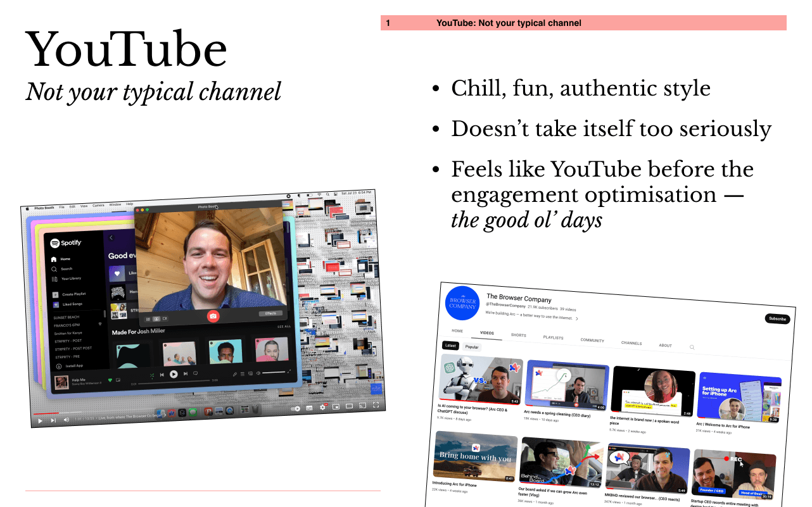Go back with the Spotify chevron arrow
Screen dimensions: 812x507
111,237
